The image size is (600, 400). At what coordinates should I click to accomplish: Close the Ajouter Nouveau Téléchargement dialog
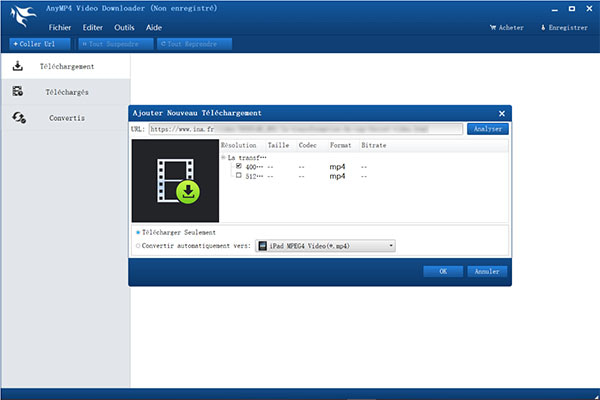click(502, 113)
